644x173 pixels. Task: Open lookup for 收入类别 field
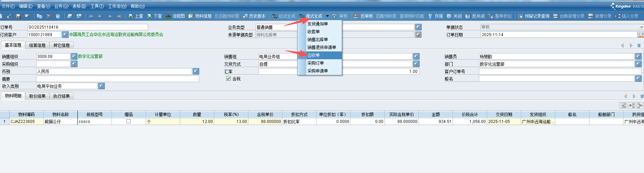(101, 86)
